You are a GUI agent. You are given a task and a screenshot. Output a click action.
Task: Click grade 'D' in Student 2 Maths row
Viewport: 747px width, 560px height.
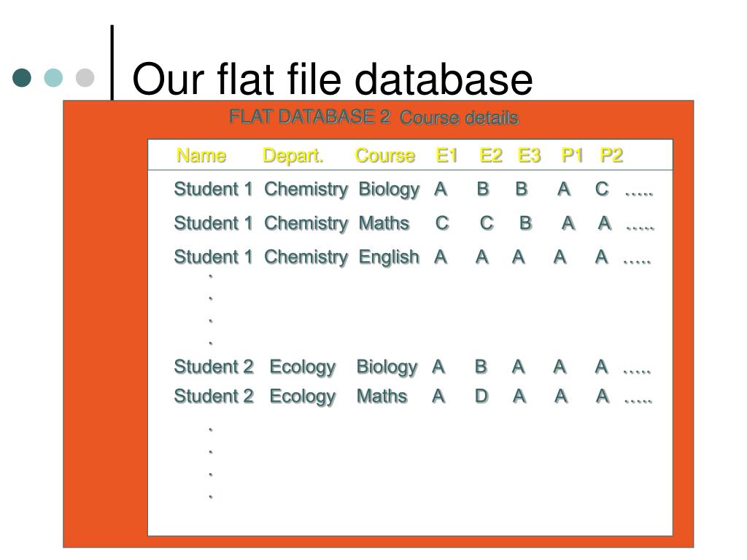click(x=481, y=396)
